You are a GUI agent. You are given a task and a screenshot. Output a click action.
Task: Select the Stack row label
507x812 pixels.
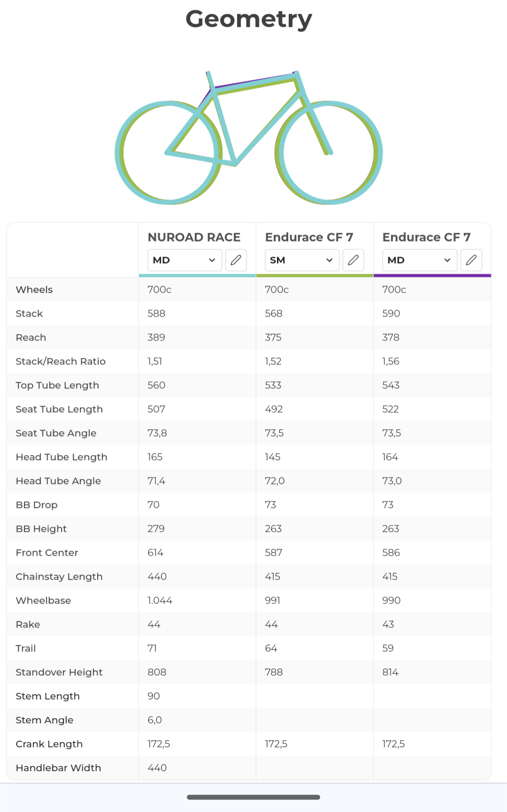[x=29, y=313]
